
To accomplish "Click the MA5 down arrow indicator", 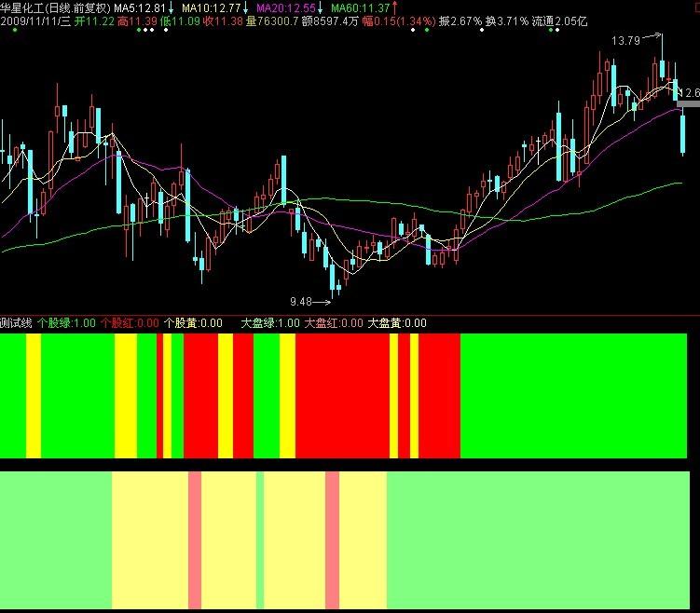I will coord(172,7).
